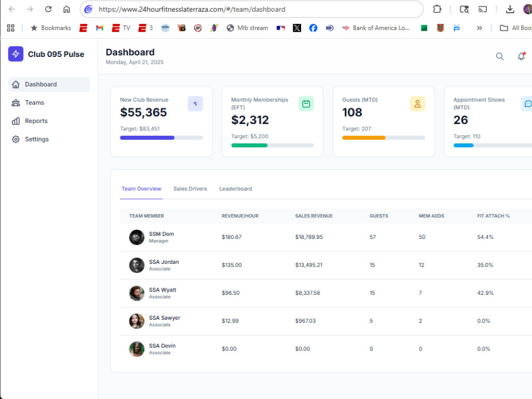Click the calendar icon on Monthly Memberships card
Viewport: 532px width, 399px height.
[306, 104]
